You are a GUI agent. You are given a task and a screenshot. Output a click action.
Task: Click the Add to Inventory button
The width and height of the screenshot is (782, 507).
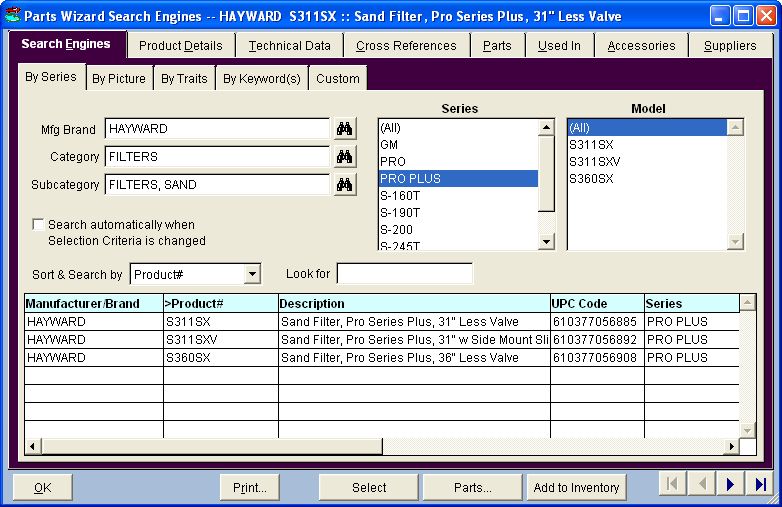coord(576,487)
